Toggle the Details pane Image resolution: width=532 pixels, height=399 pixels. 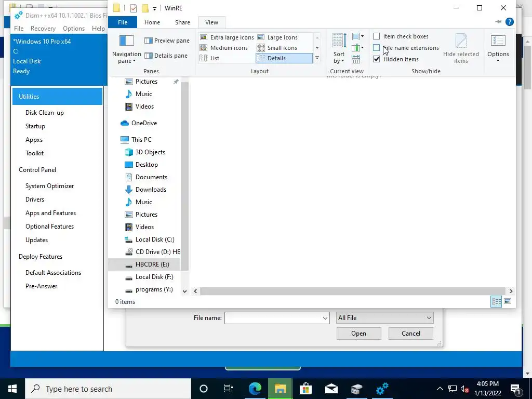point(166,56)
